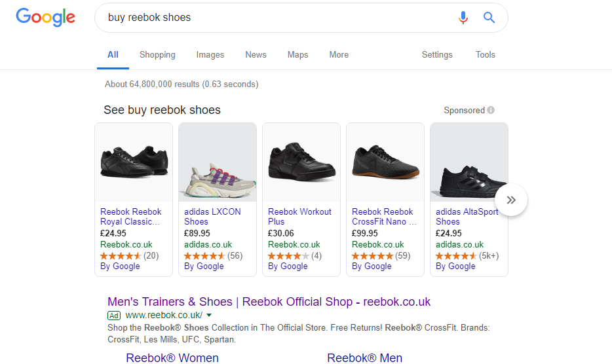Advance the shopping carousel with the double-arrow button
612x364 pixels.
tap(511, 200)
